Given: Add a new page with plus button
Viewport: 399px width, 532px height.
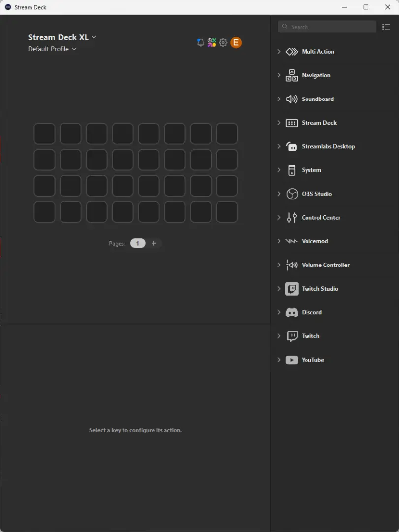Looking at the screenshot, I should pos(154,244).
